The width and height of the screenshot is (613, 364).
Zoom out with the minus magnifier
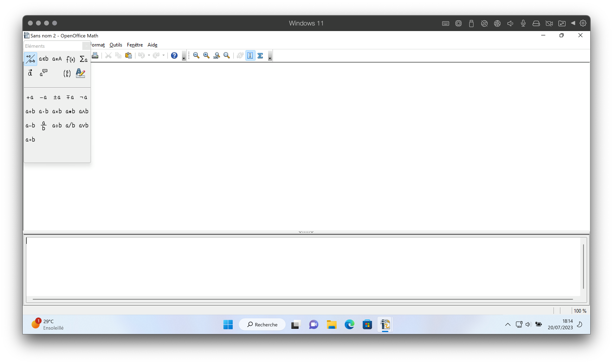click(x=196, y=55)
